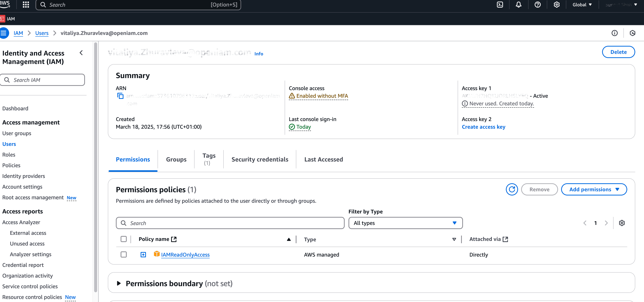
Task: Switch to the Security credentials tab
Action: (x=260, y=160)
